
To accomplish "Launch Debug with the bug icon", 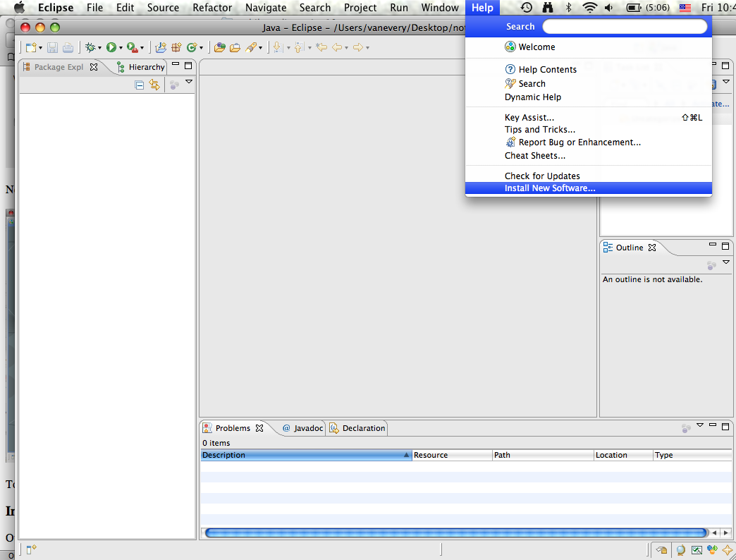I will 90,47.
